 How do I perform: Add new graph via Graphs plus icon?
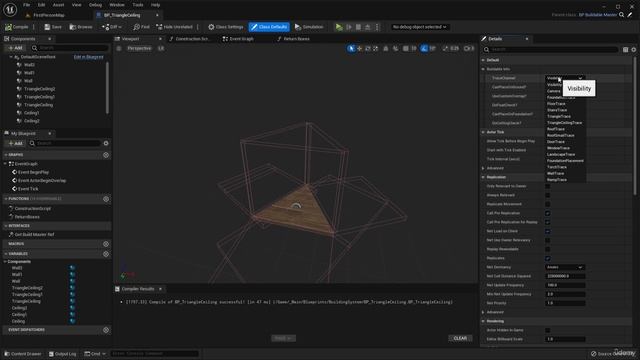(x=106, y=155)
